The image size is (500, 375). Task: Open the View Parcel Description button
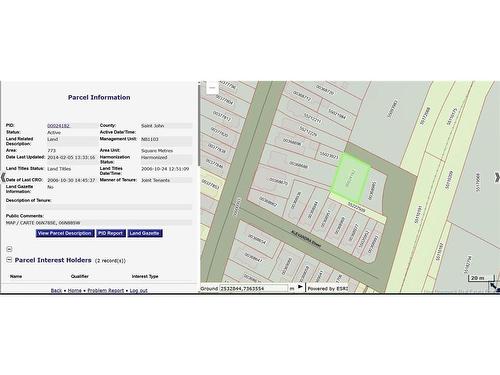coord(65,233)
